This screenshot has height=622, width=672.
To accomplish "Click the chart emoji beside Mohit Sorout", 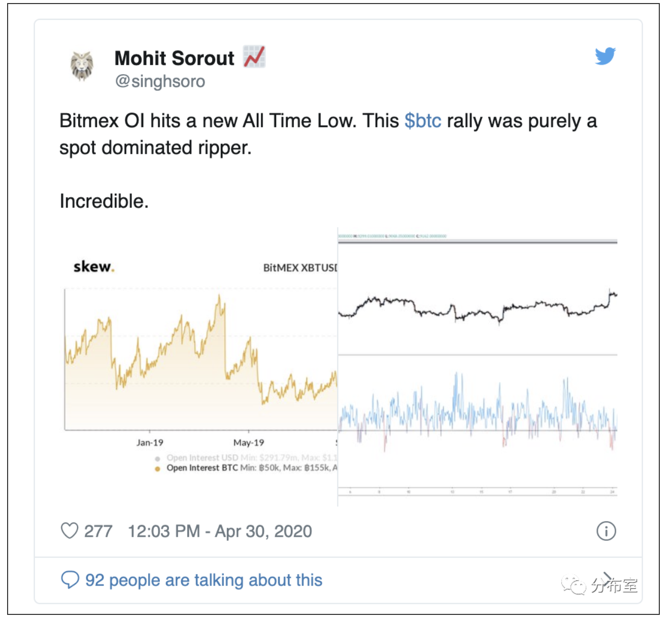I will click(254, 56).
